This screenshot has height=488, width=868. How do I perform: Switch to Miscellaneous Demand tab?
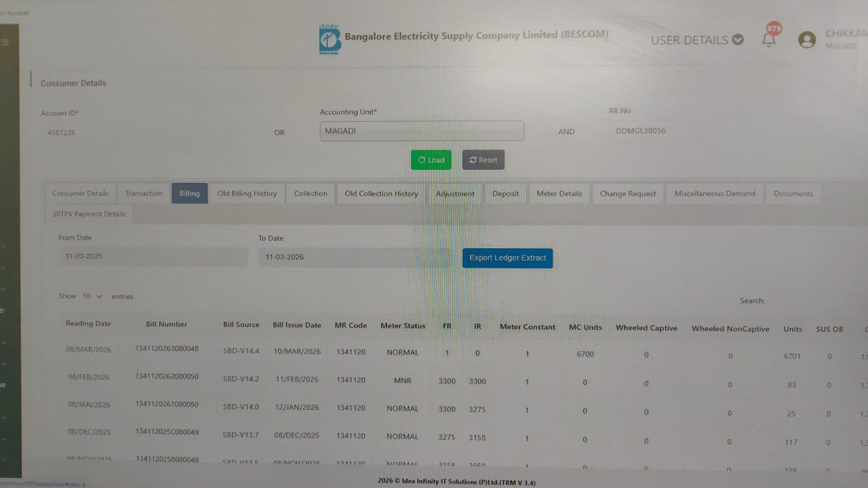tap(714, 194)
